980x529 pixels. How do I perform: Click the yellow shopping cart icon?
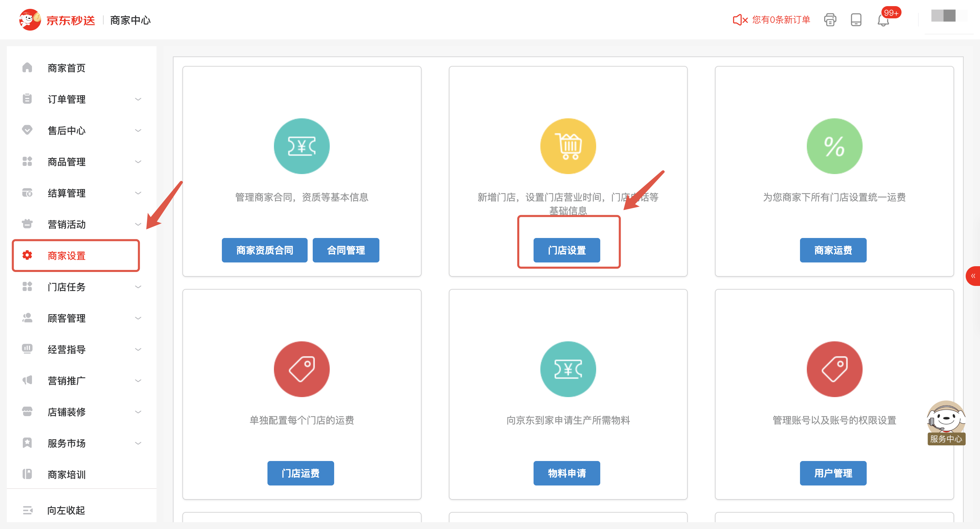click(x=568, y=146)
